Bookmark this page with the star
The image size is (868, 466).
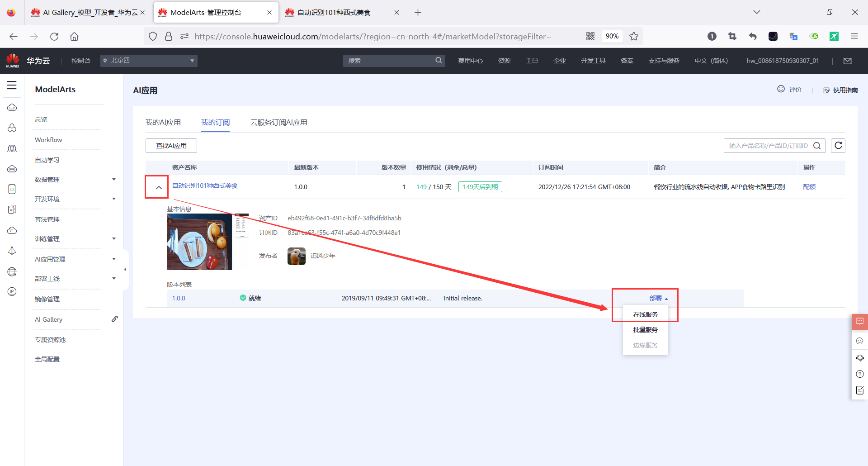[634, 36]
